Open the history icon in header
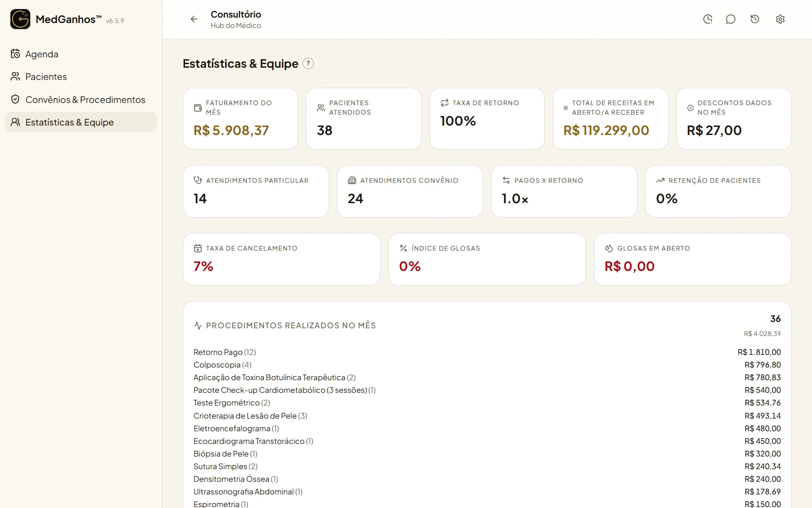 click(x=755, y=19)
